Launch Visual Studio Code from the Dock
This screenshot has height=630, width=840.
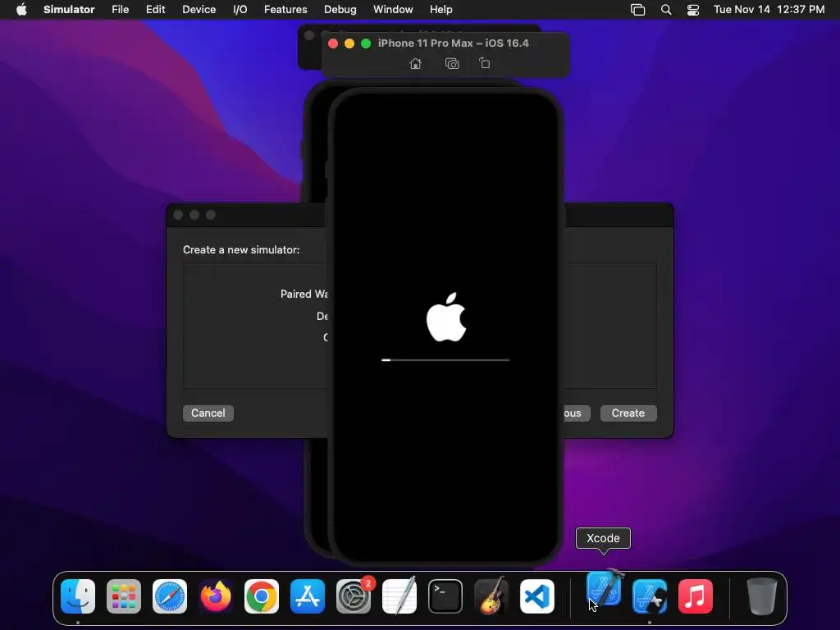coord(536,596)
